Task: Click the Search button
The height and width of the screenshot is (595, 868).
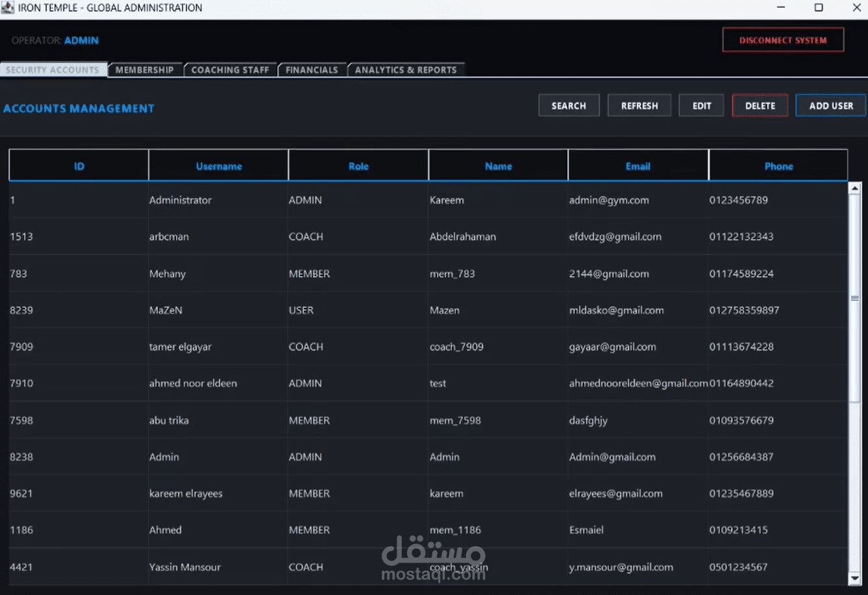Action: pyautogui.click(x=569, y=106)
